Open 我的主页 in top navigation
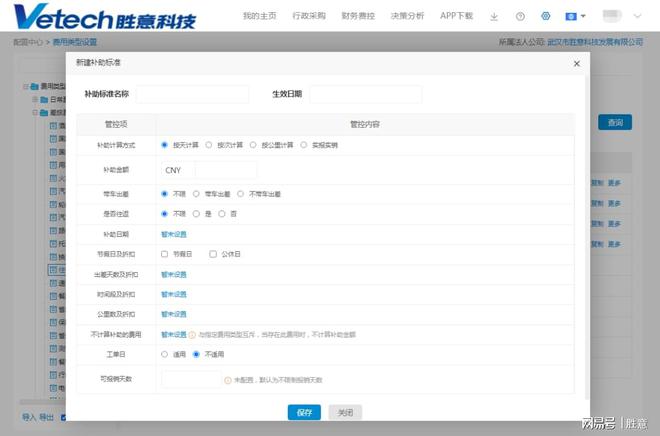This screenshot has height=436, width=660. [x=260, y=16]
